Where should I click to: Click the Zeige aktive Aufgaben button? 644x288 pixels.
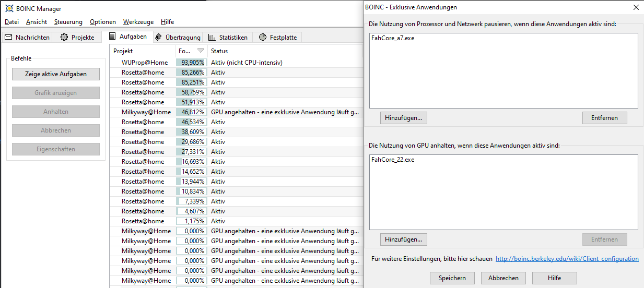pos(56,74)
